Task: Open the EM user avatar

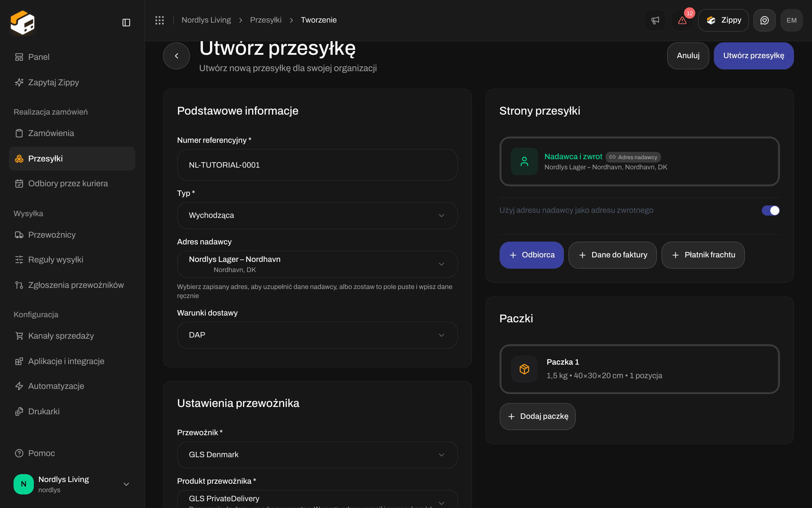Action: 791,20
